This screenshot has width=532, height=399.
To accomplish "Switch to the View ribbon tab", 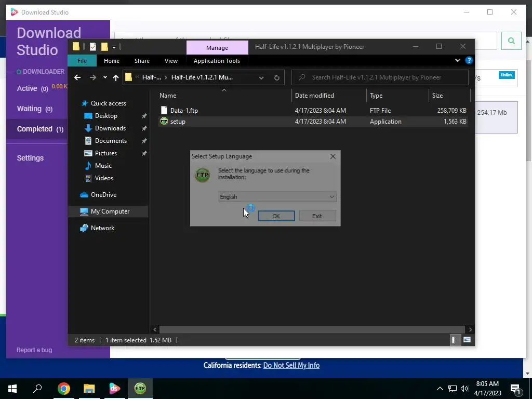I will (171, 61).
